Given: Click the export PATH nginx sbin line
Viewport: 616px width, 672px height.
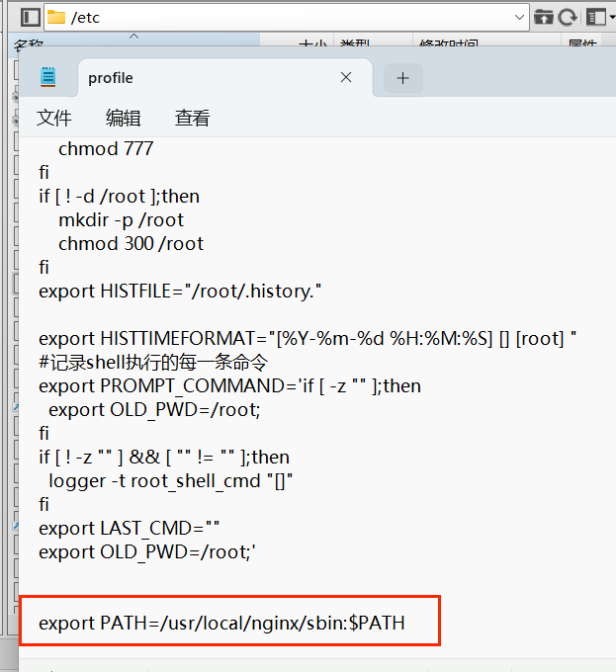Looking at the screenshot, I should click(221, 624).
